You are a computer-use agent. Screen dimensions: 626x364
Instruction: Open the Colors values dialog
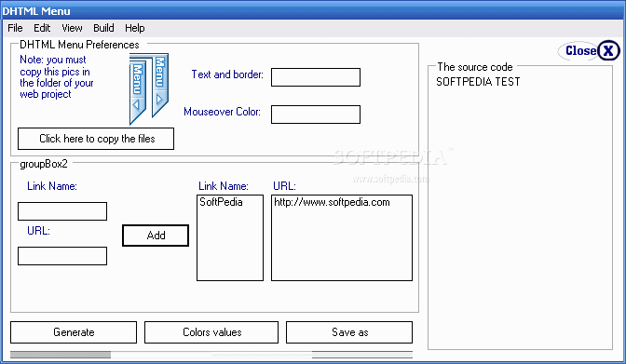(x=211, y=332)
